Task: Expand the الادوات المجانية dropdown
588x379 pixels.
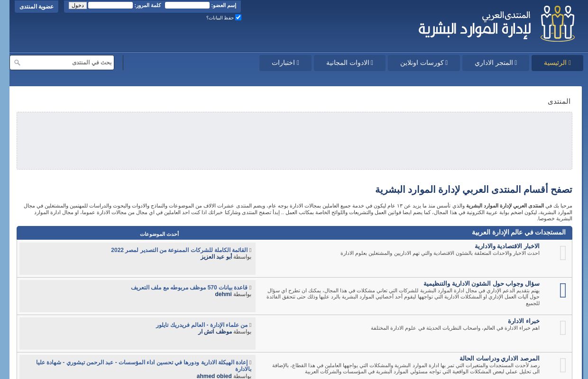Action: (349, 63)
